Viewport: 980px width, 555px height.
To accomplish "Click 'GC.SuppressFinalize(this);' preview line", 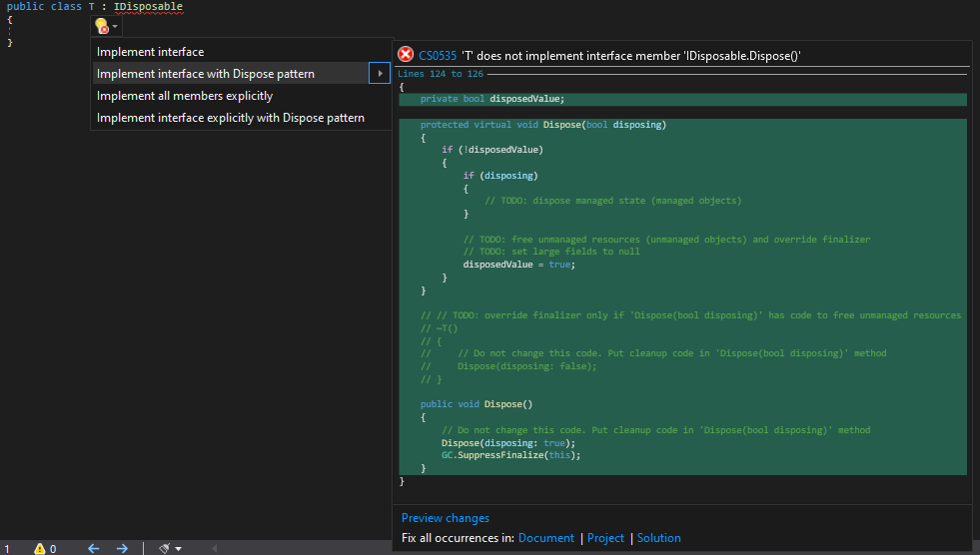I will click(x=510, y=455).
